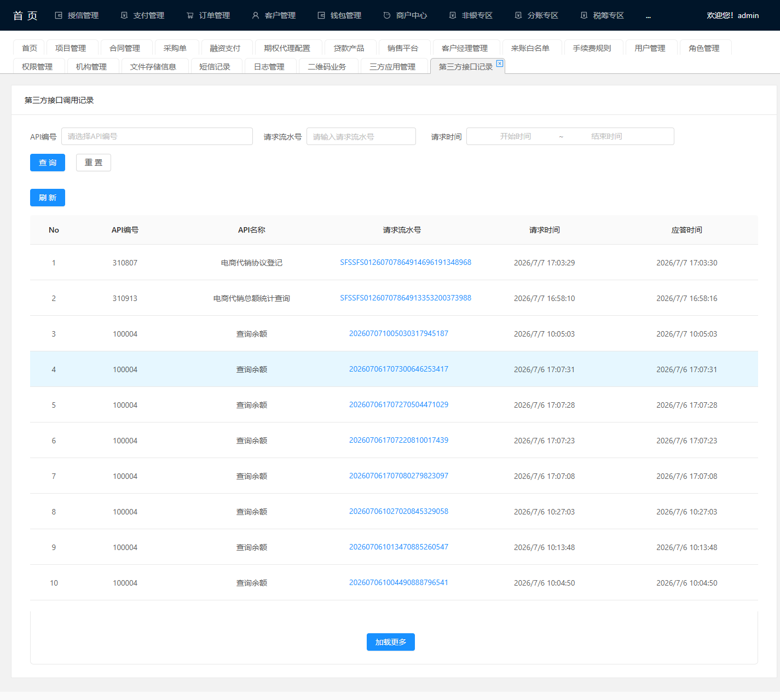The height and width of the screenshot is (700, 780).
Task: Pick the 结束时间 end date field
Action: pyautogui.click(x=606, y=136)
